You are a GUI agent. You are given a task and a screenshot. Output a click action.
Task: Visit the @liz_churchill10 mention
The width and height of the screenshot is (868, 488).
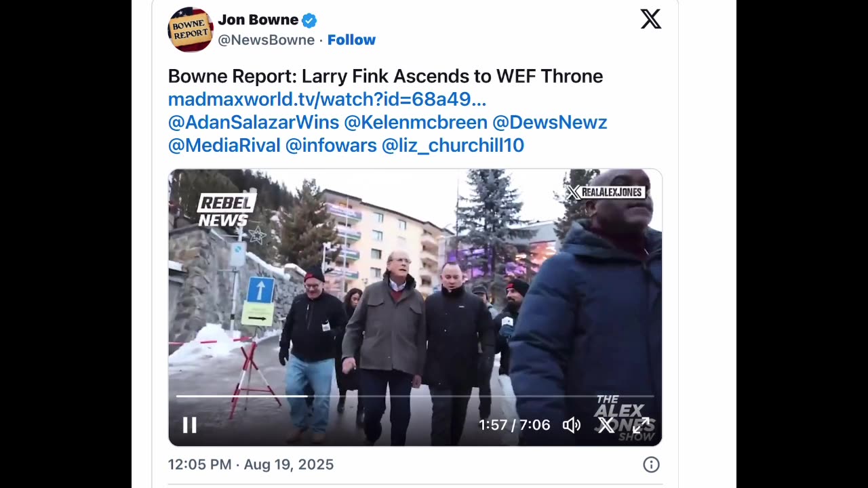pos(453,146)
